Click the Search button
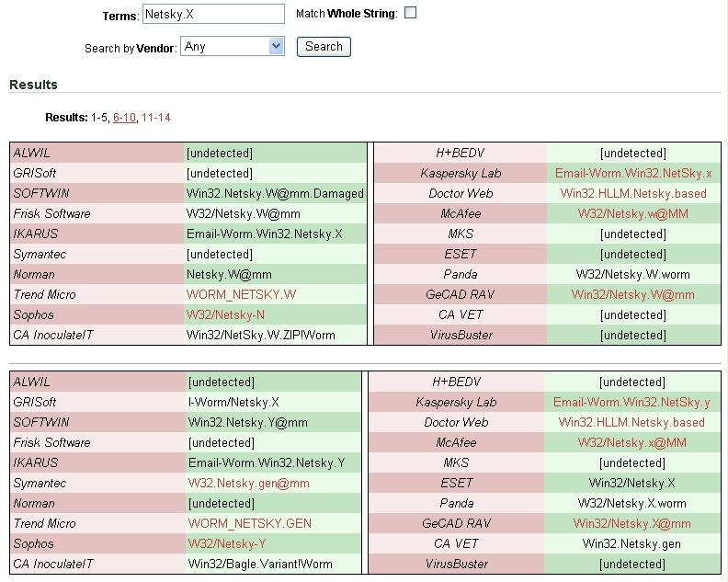This screenshot has height=582, width=728. tap(324, 47)
